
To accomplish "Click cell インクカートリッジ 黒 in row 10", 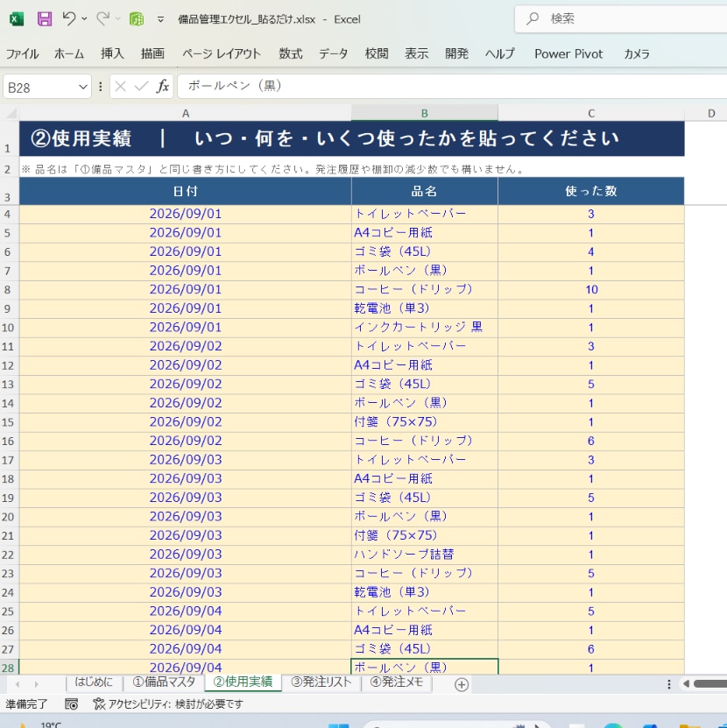I will pyautogui.click(x=424, y=328).
